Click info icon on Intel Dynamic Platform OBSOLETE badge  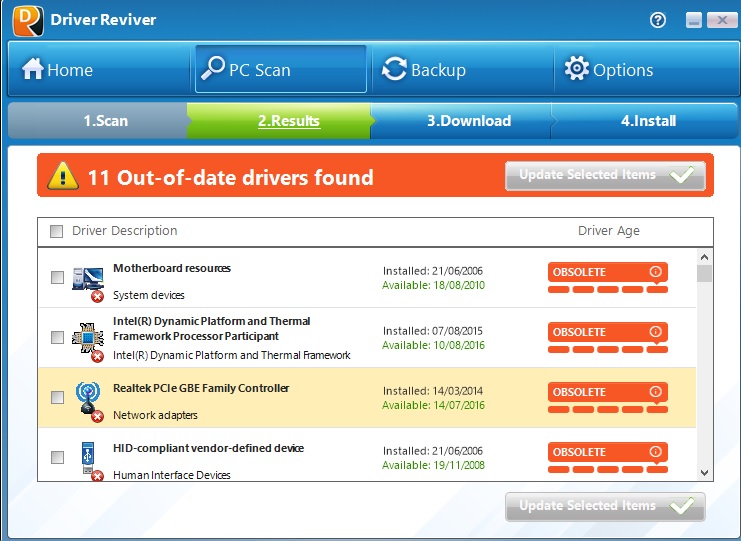click(x=655, y=331)
